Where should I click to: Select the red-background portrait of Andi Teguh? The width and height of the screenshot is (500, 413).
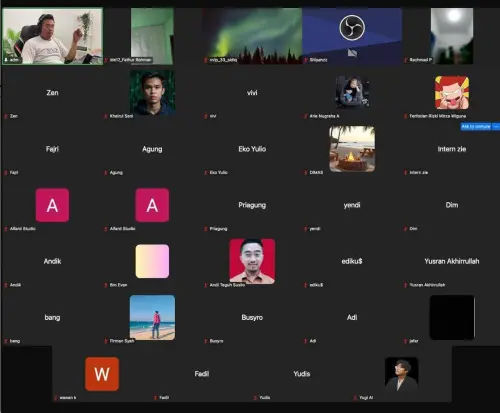tap(252, 261)
